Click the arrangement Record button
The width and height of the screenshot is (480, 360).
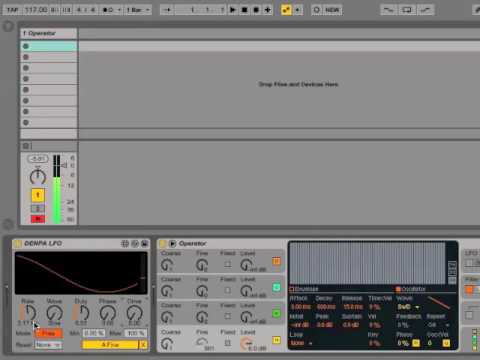tap(256, 10)
